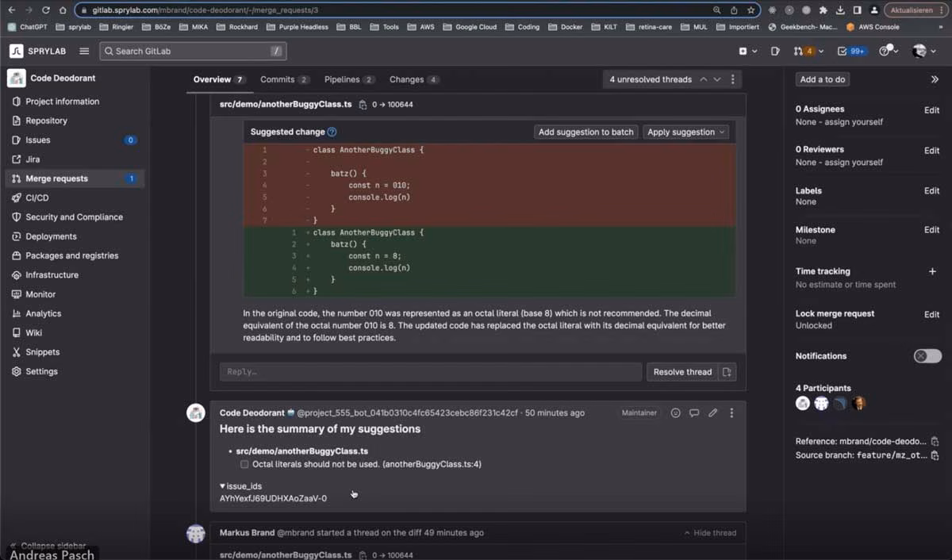The image size is (952, 560).
Task: Open the Help dropdown menu
Action: (x=889, y=51)
